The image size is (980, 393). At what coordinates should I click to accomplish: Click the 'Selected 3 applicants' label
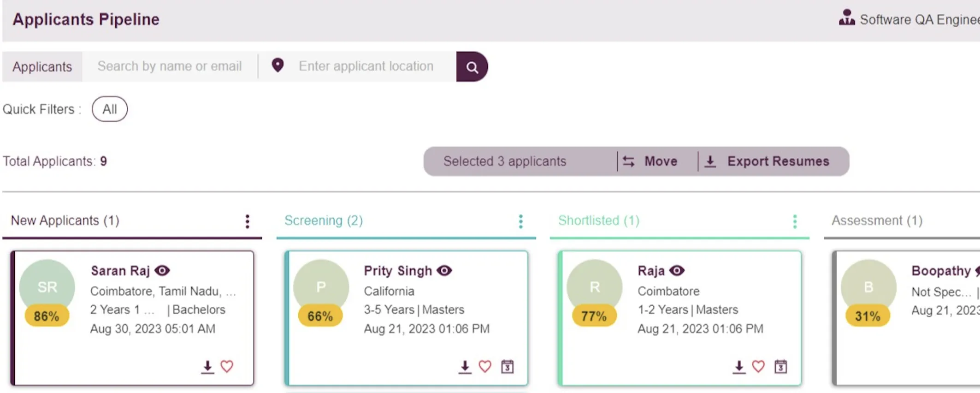(505, 161)
